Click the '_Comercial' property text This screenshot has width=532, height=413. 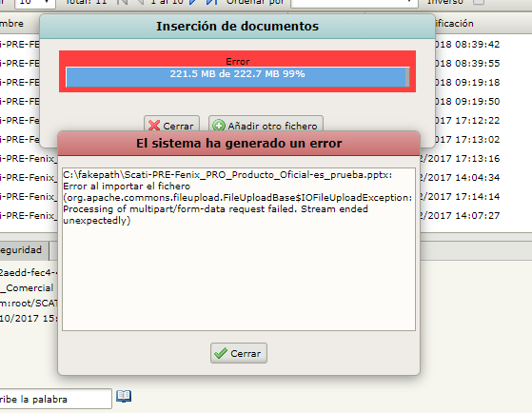pyautogui.click(x=27, y=287)
